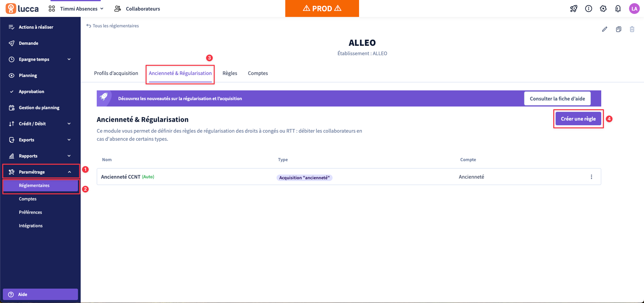Click the Créer une règle button

coord(578,119)
